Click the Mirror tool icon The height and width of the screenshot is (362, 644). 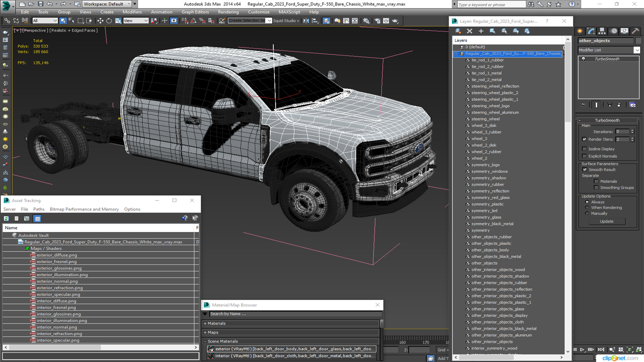pos(306,21)
